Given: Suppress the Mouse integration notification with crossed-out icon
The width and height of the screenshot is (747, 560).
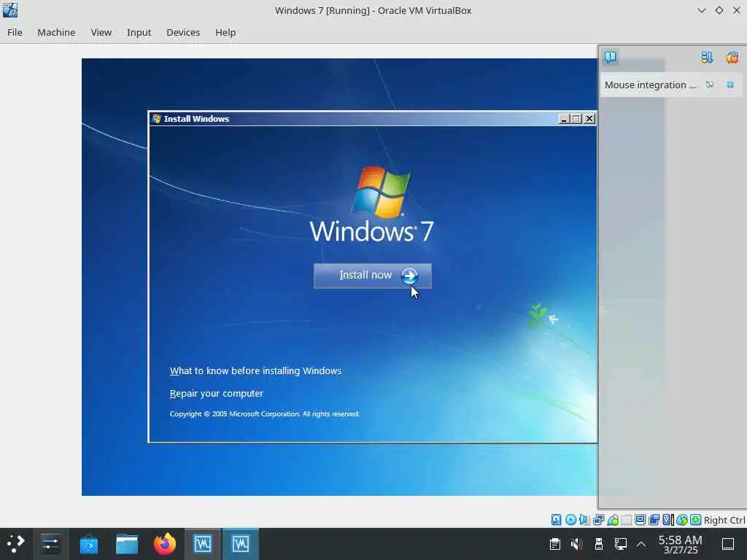Looking at the screenshot, I should pos(710,85).
